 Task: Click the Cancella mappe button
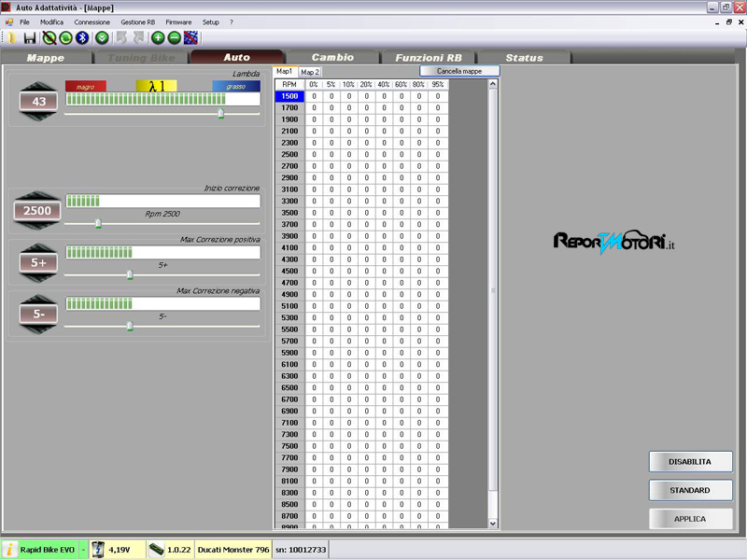click(459, 71)
